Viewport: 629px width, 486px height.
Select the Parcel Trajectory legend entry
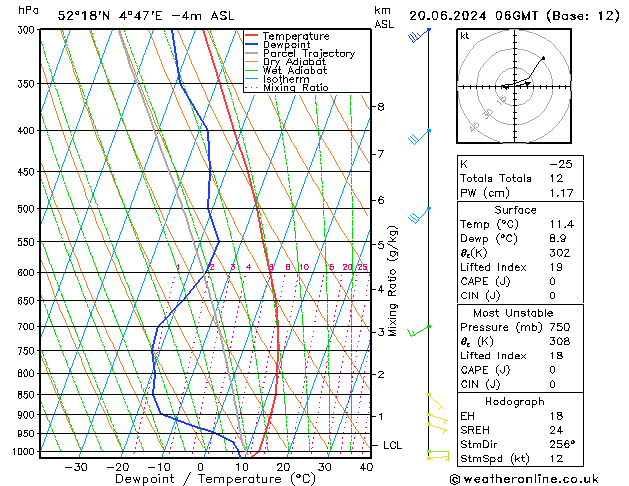[308, 54]
